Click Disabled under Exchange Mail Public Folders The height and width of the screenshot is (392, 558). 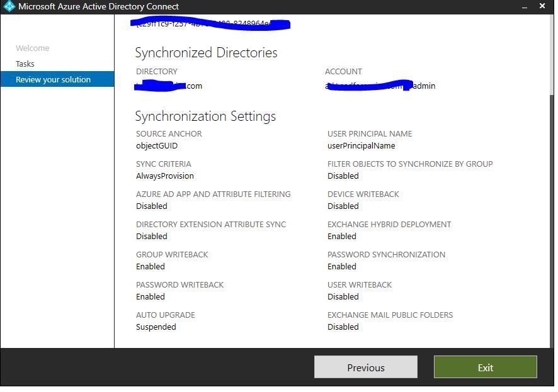(343, 327)
